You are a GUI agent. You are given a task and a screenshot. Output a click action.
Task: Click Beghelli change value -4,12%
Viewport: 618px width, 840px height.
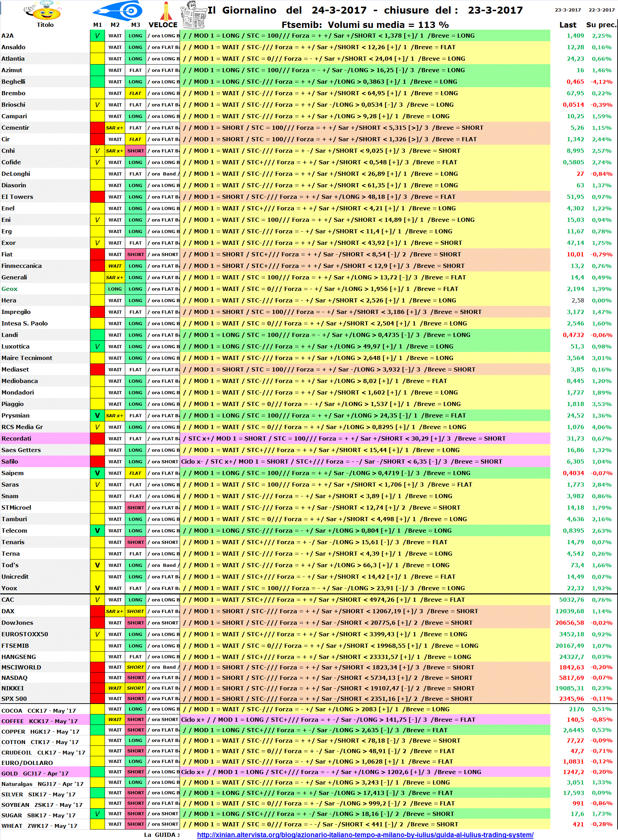click(601, 82)
